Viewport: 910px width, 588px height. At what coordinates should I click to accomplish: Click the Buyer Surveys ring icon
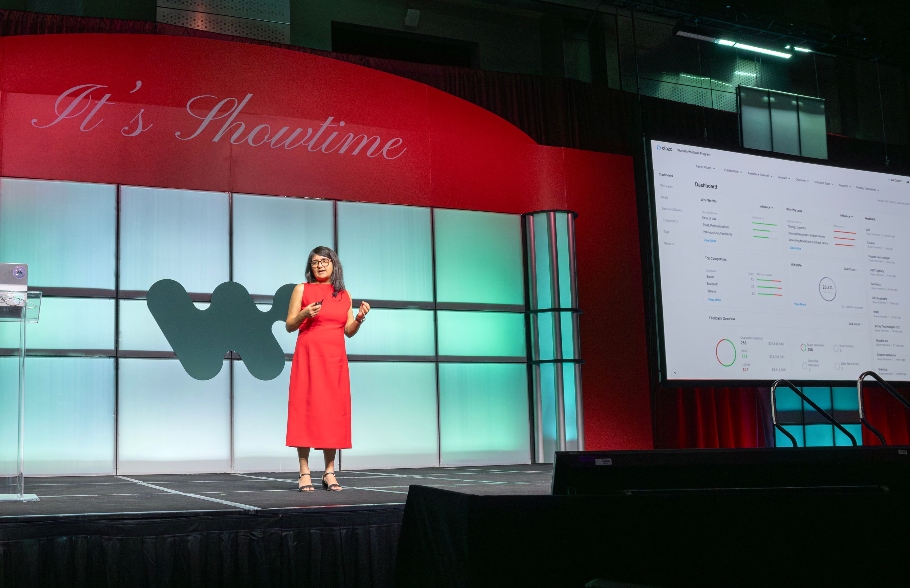pyautogui.click(x=836, y=348)
